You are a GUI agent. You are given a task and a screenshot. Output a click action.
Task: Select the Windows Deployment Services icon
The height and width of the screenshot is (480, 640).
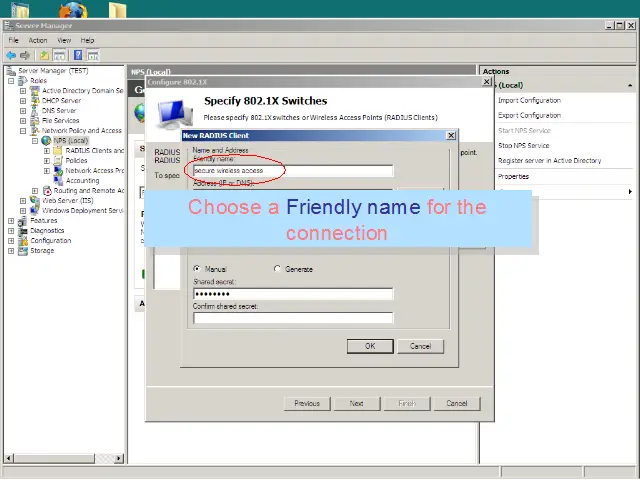click(x=35, y=211)
